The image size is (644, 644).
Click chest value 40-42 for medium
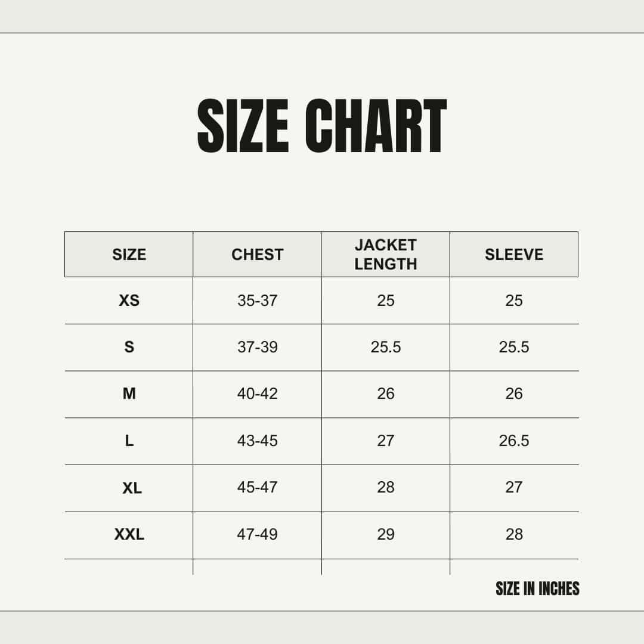(257, 394)
